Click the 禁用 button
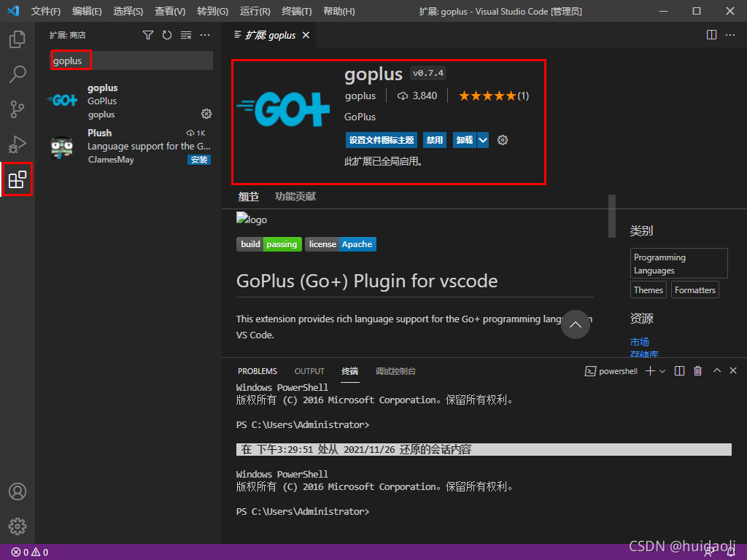The height and width of the screenshot is (560, 747). 435,140
